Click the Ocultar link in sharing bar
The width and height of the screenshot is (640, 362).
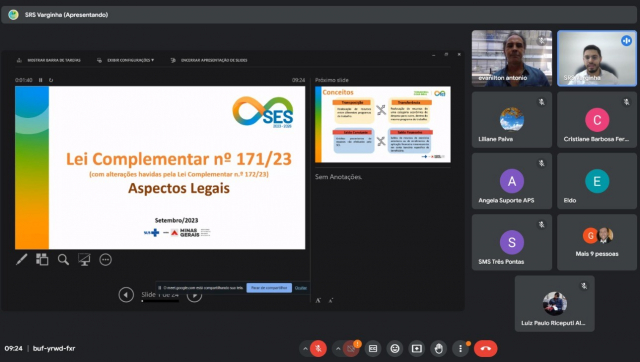pyautogui.click(x=301, y=288)
